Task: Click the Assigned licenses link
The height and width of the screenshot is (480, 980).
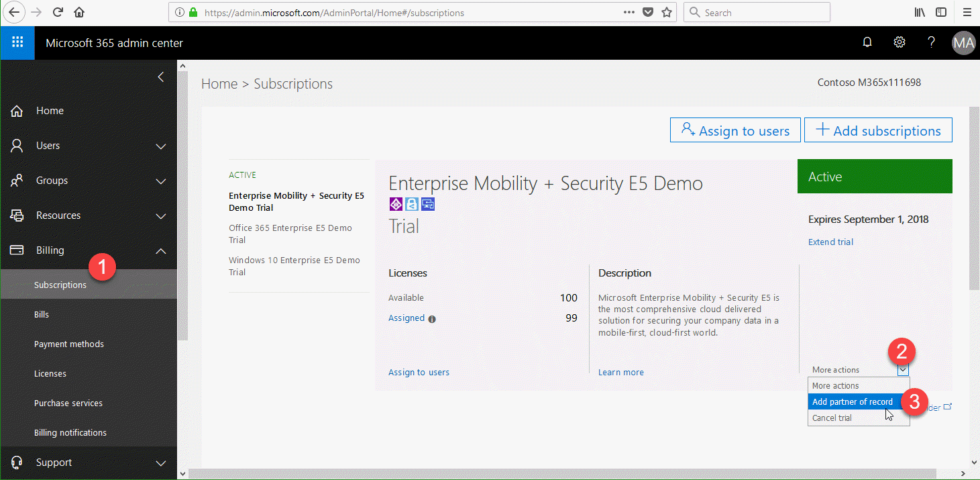Action: point(406,318)
